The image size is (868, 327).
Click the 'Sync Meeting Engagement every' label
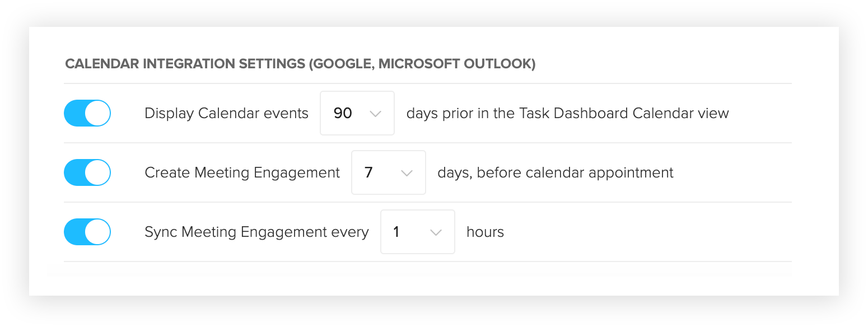[256, 232]
